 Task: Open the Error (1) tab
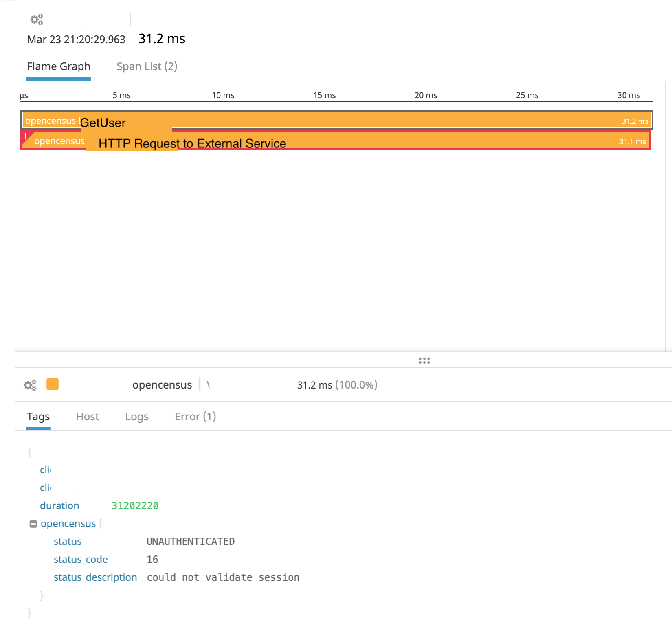[x=195, y=416]
